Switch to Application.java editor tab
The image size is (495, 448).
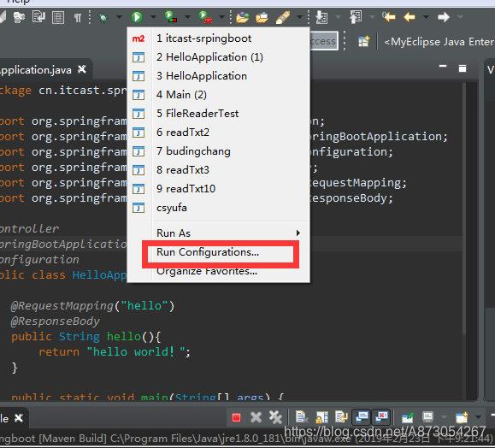coord(36,70)
